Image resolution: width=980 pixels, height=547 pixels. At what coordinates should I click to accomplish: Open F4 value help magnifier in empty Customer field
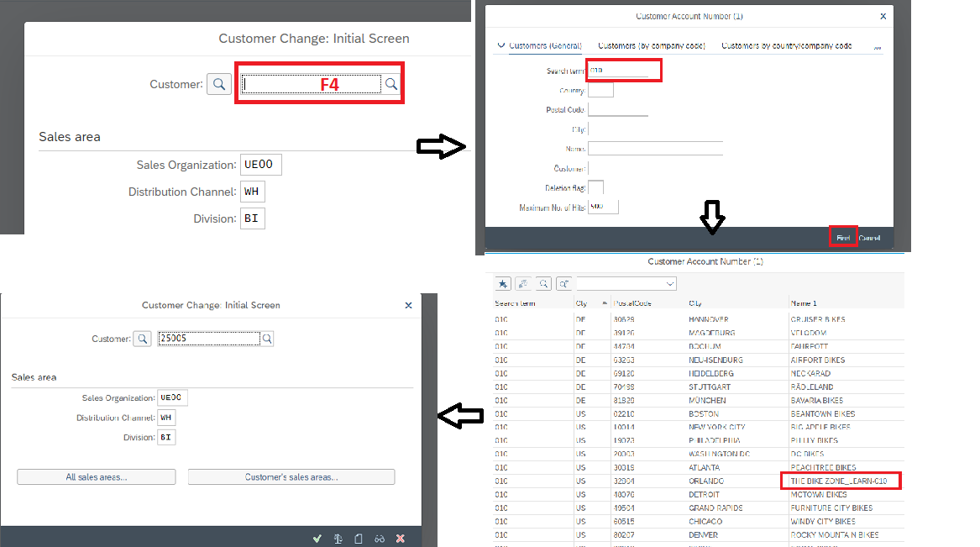(x=391, y=84)
